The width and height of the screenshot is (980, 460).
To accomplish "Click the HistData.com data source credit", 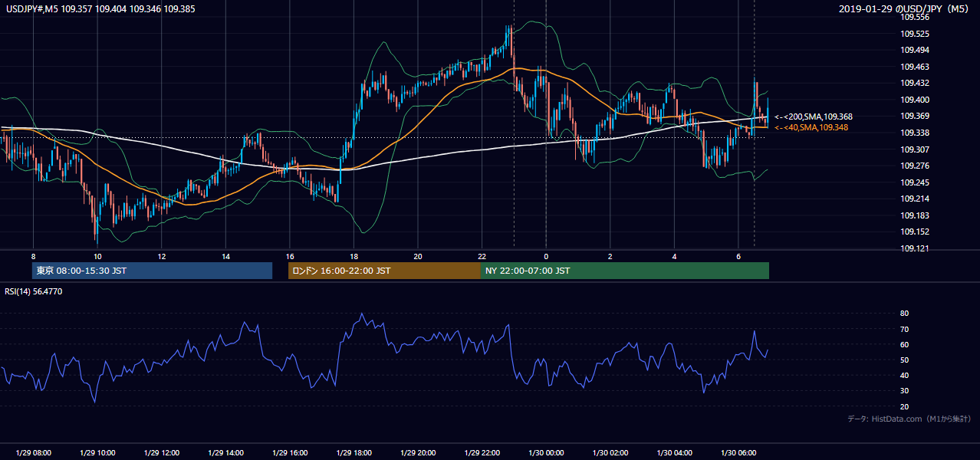I will 909,419.
